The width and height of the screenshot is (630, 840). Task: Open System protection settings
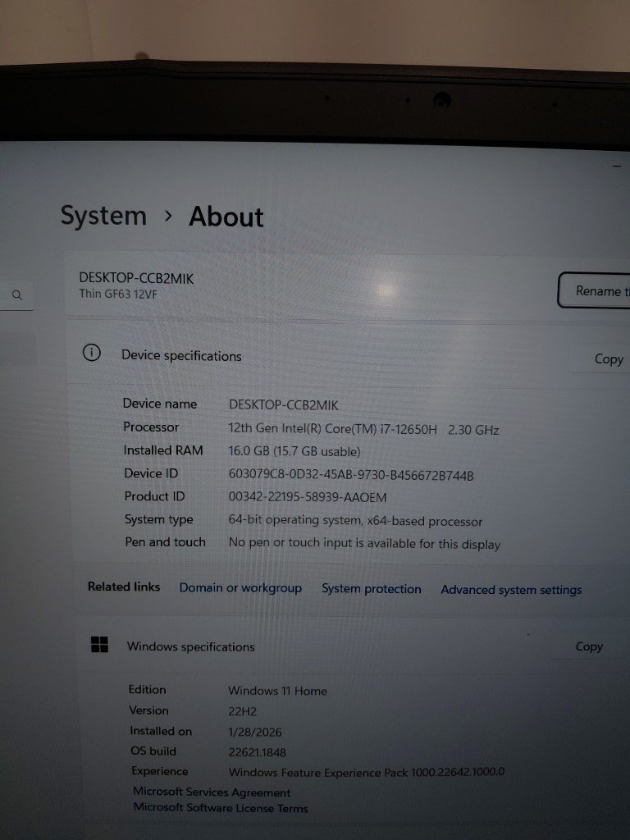point(371,589)
